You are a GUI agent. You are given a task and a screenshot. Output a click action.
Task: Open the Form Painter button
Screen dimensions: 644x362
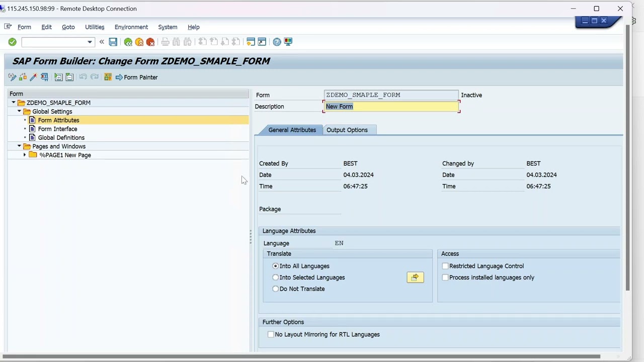coord(137,77)
